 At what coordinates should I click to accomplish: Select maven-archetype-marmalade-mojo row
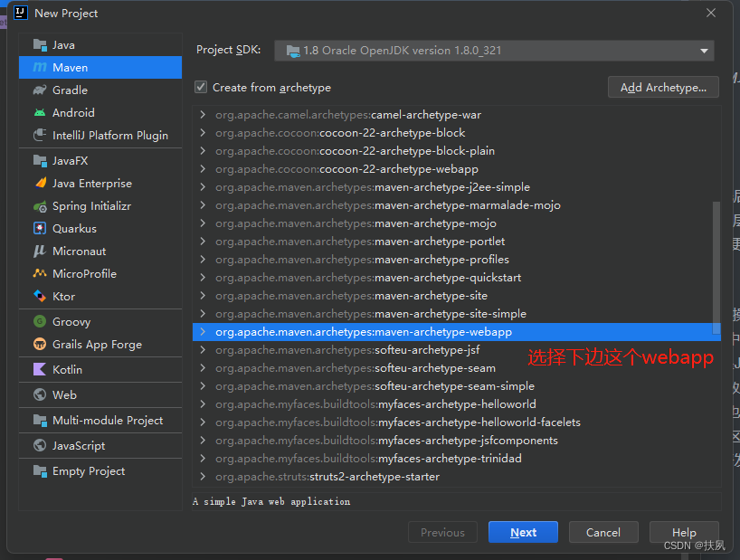pyautogui.click(x=456, y=205)
